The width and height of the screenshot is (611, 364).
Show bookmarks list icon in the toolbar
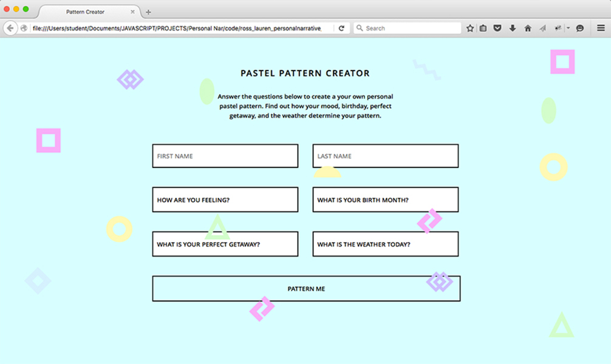(x=483, y=28)
